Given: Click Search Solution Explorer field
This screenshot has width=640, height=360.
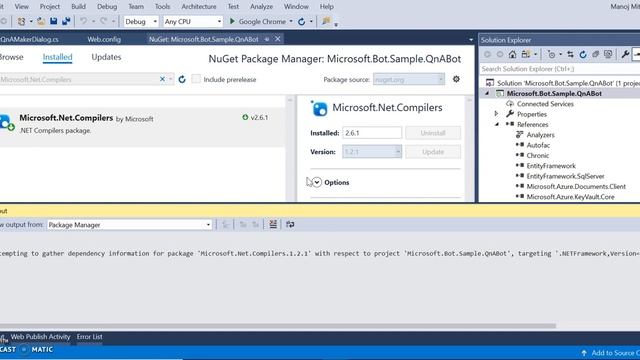Looking at the screenshot, I should click(x=560, y=69).
